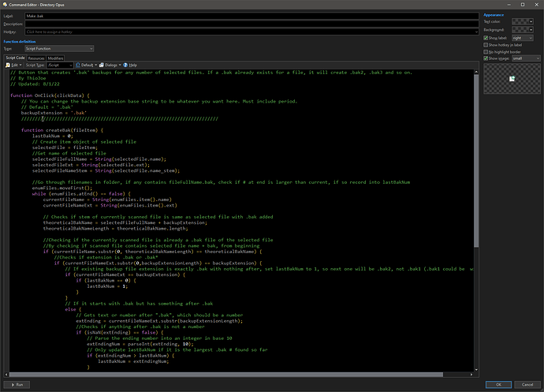Viewport: 544px width, 392px height.
Task: Click the empty Description field
Action: [252, 24]
